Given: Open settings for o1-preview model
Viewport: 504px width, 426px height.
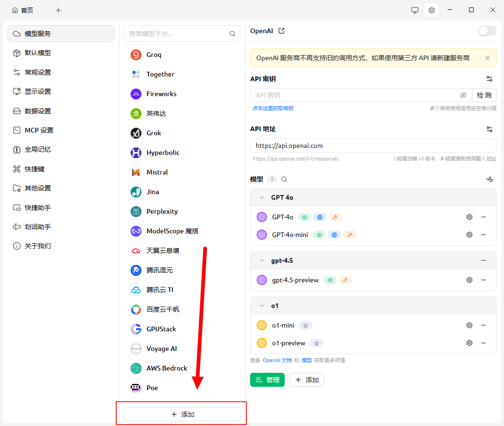Looking at the screenshot, I should (x=469, y=343).
